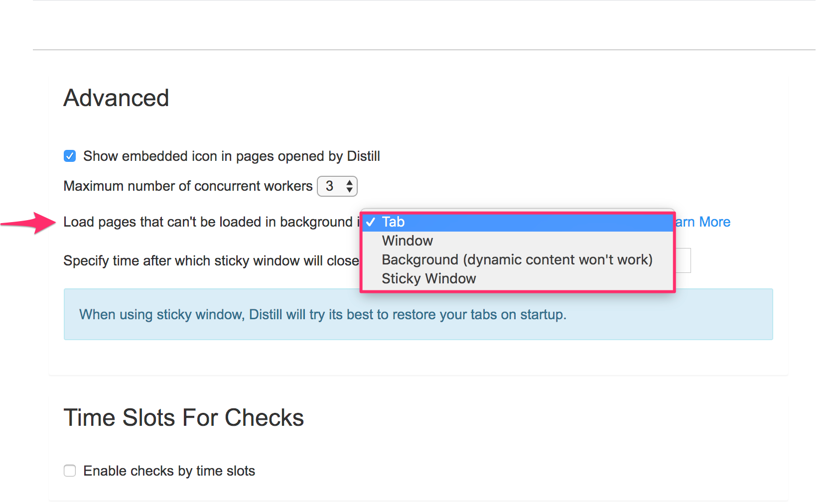Pick Sticky Window from the dropdown list

click(428, 279)
